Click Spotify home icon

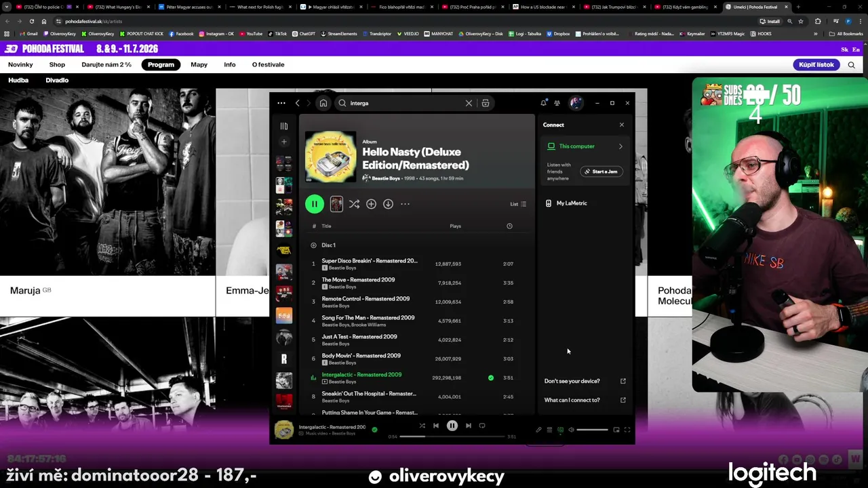pos(323,103)
